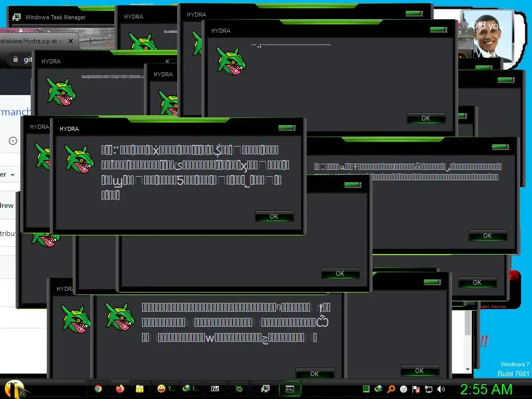Click OK in the right dialog with two text lines

(x=487, y=235)
